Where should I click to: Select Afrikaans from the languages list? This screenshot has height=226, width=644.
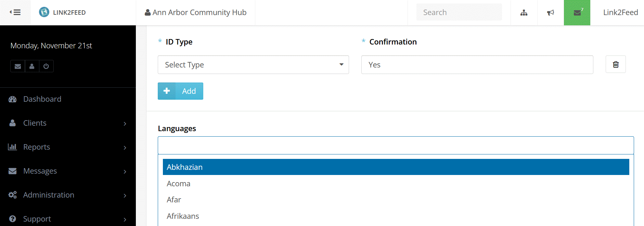point(183,216)
